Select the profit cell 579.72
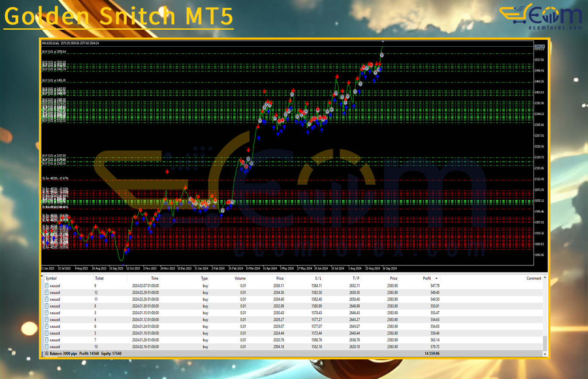 click(x=435, y=347)
